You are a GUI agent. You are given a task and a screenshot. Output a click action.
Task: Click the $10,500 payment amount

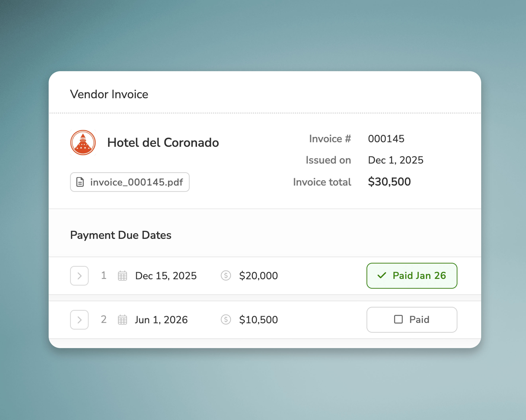tap(258, 320)
